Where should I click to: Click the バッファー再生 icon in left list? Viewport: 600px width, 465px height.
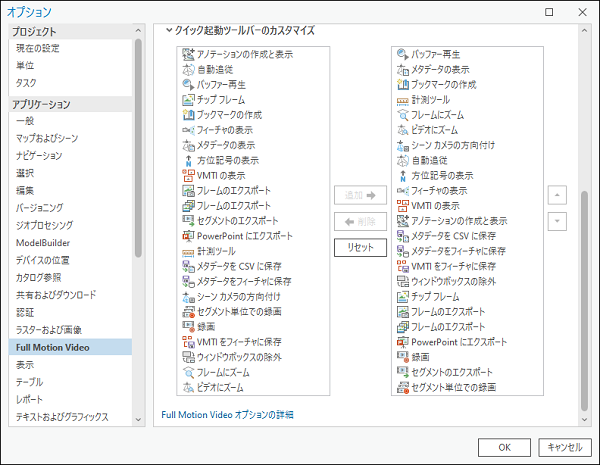[x=188, y=85]
